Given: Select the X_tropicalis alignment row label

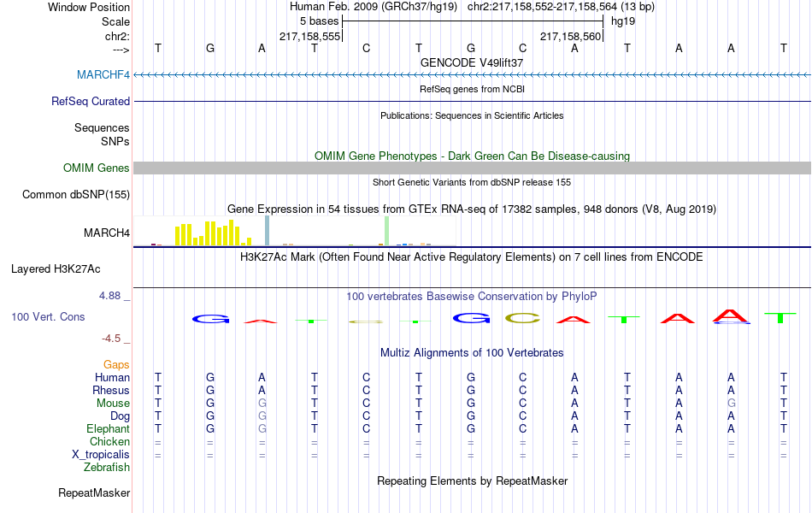Looking at the screenshot, I should [101, 455].
